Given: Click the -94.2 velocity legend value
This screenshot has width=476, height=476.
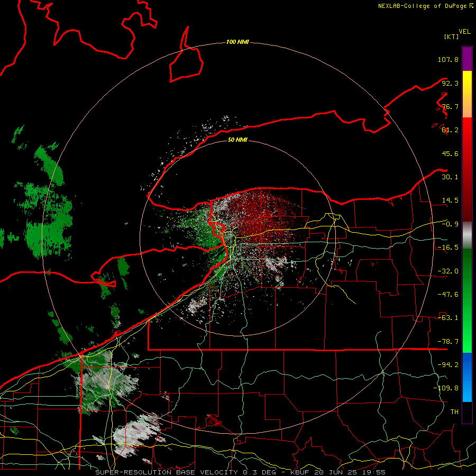Looking at the screenshot, I should pyautogui.click(x=448, y=365).
